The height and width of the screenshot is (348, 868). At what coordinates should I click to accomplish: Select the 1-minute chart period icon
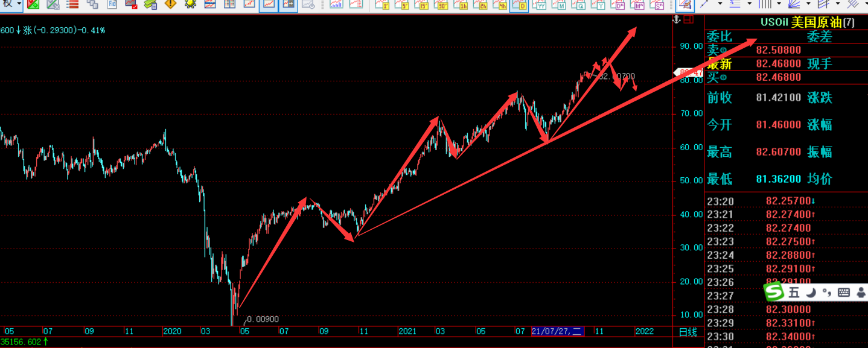(x=381, y=5)
